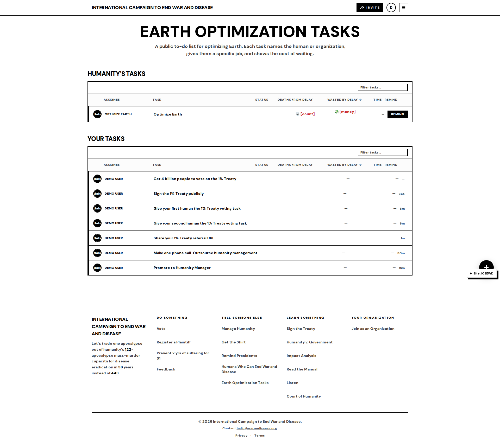
Task: Focus the Your Tasks filter field
Action: coord(383,152)
